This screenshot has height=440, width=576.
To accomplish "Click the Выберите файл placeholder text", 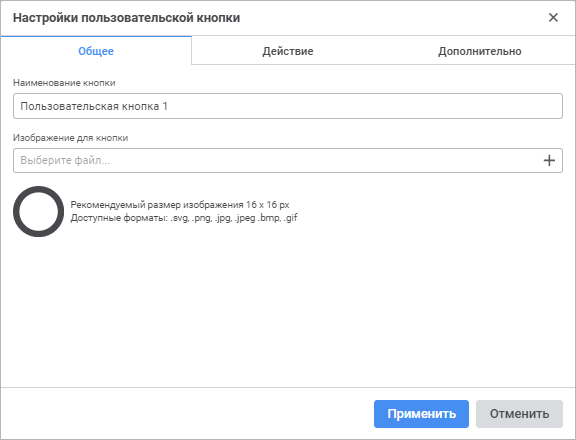I will [x=65, y=161].
